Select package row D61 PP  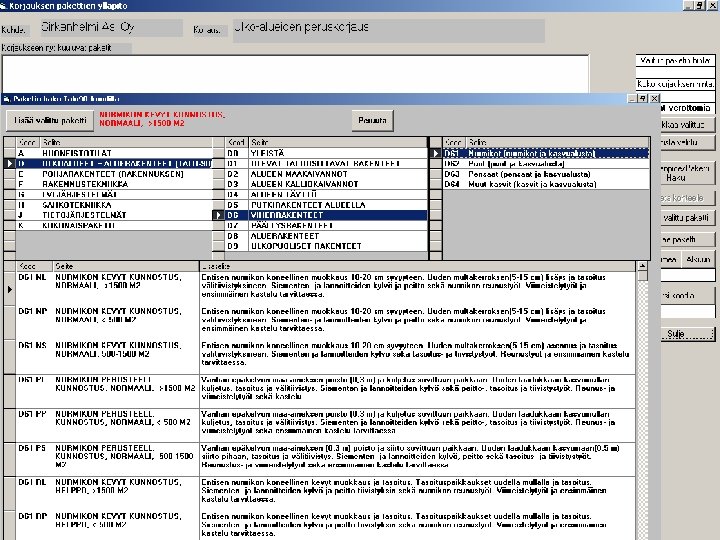coord(326,425)
